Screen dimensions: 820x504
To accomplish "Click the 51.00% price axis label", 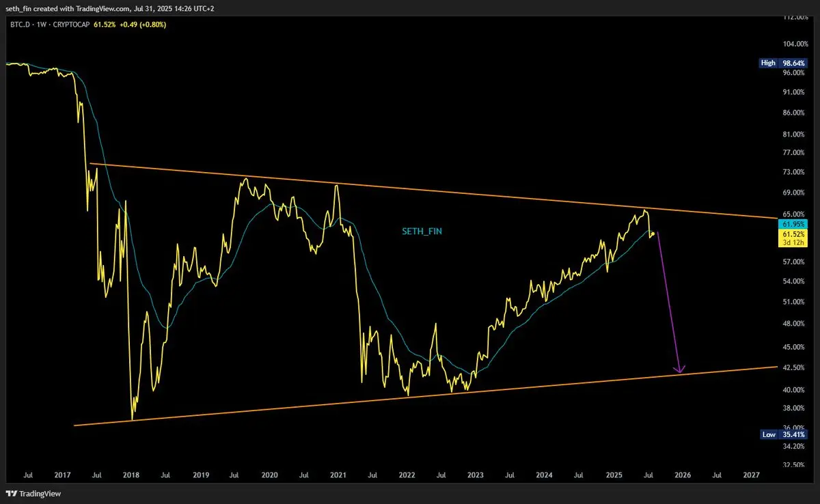I will tap(795, 302).
